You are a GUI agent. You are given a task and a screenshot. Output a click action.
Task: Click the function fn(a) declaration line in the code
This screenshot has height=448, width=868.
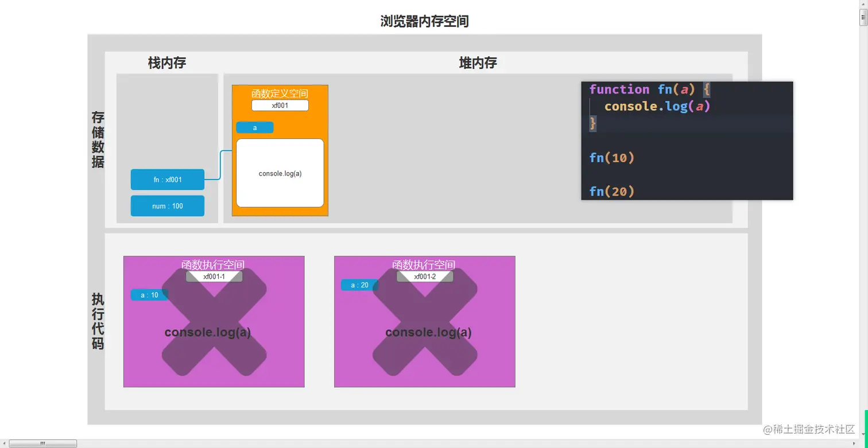[650, 89]
